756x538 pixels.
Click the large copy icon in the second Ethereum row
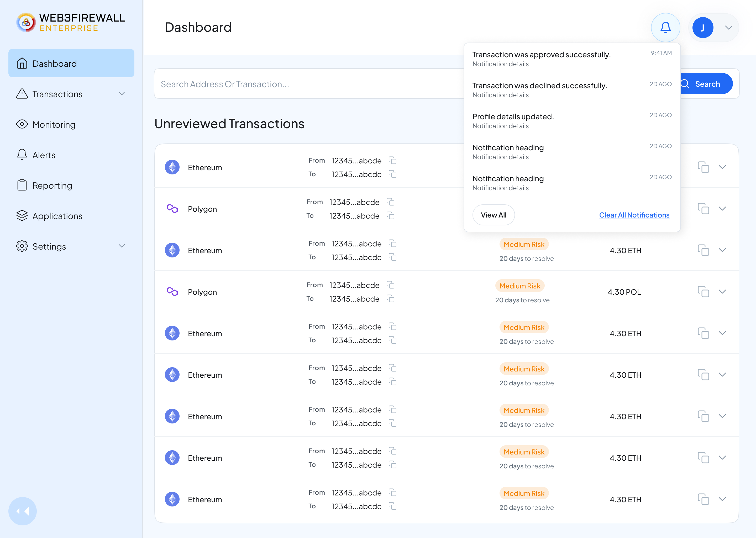click(x=703, y=250)
